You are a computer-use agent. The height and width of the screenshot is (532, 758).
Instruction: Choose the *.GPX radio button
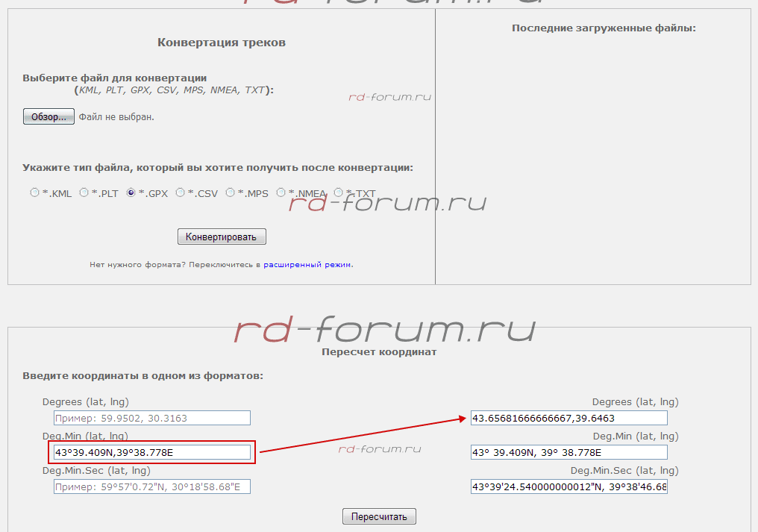point(131,193)
